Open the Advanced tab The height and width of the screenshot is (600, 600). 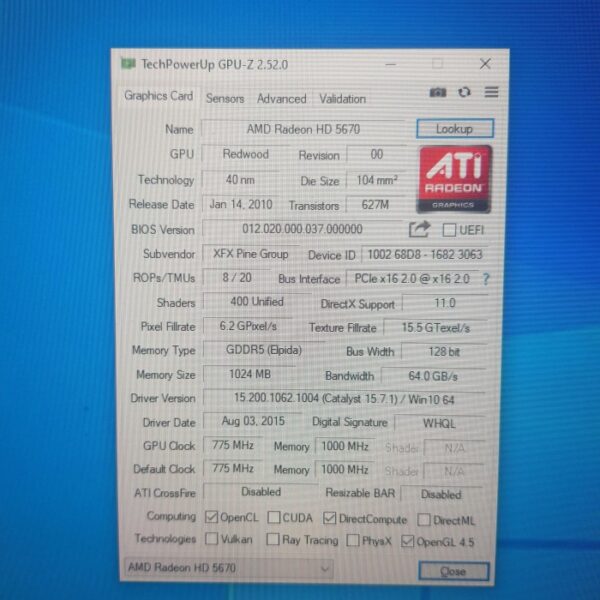tap(282, 99)
